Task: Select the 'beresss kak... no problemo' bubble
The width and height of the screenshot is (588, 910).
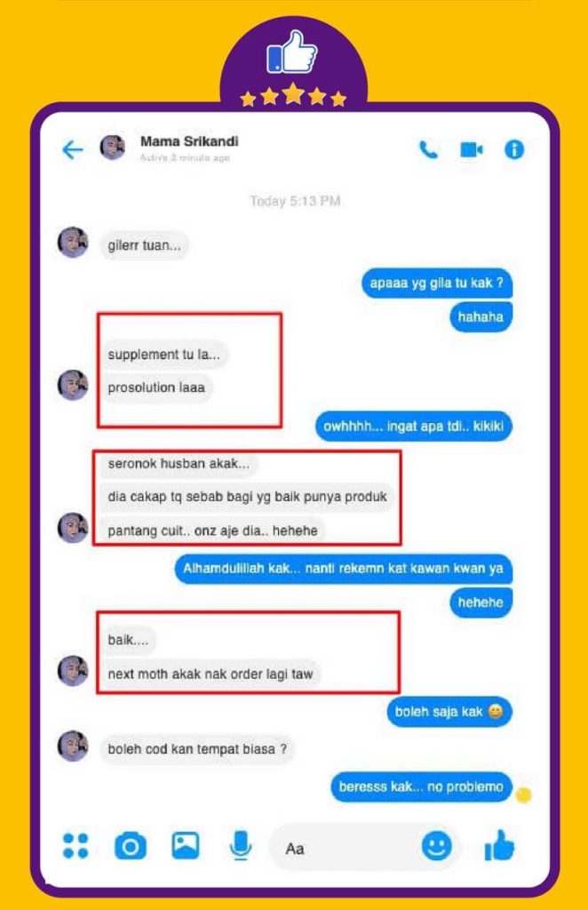Action: coord(422,787)
